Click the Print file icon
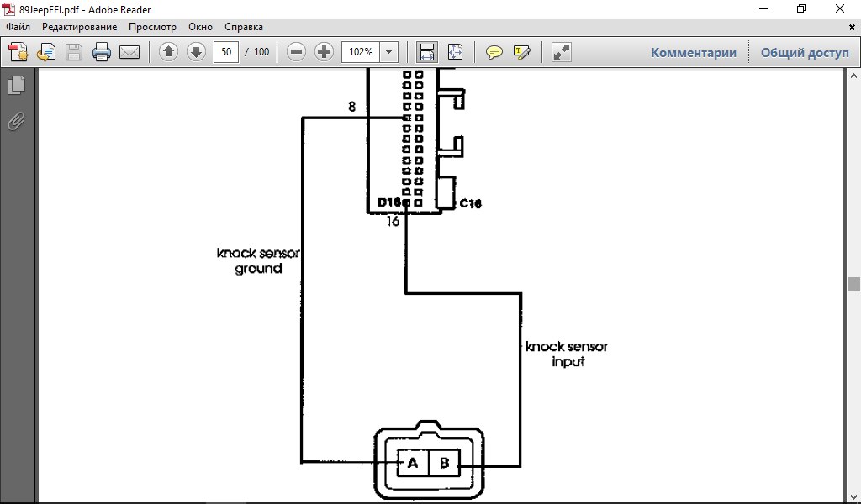The height and width of the screenshot is (504, 861). 102,52
